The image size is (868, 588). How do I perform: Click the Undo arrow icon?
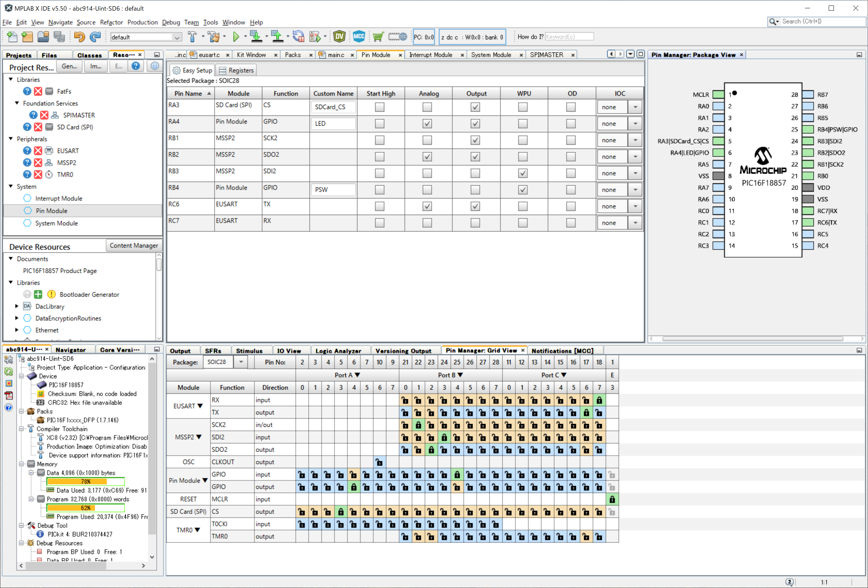[79, 37]
